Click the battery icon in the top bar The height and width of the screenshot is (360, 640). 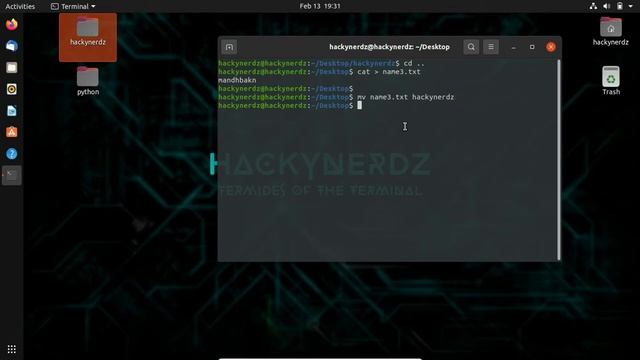pyautogui.click(x=620, y=6)
